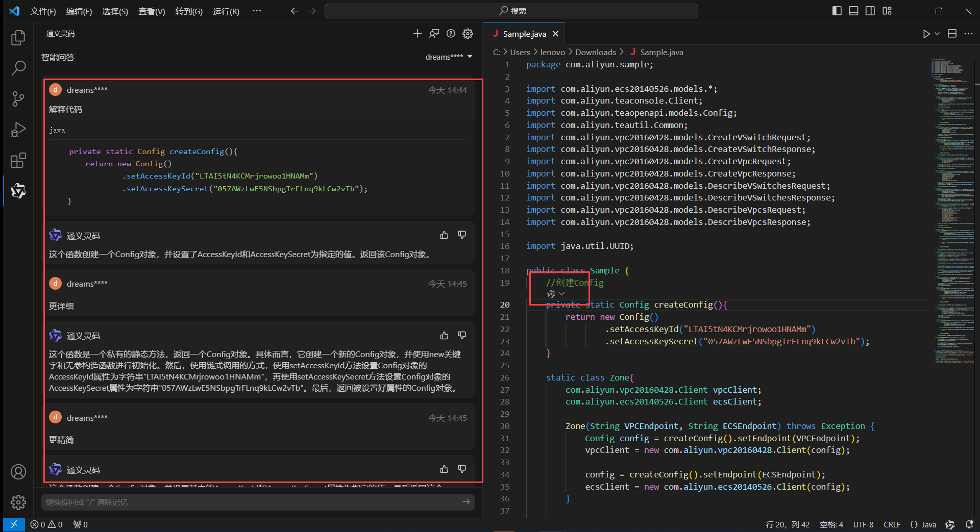Dislike the last Lingma answer
980x532 pixels.
(462, 469)
